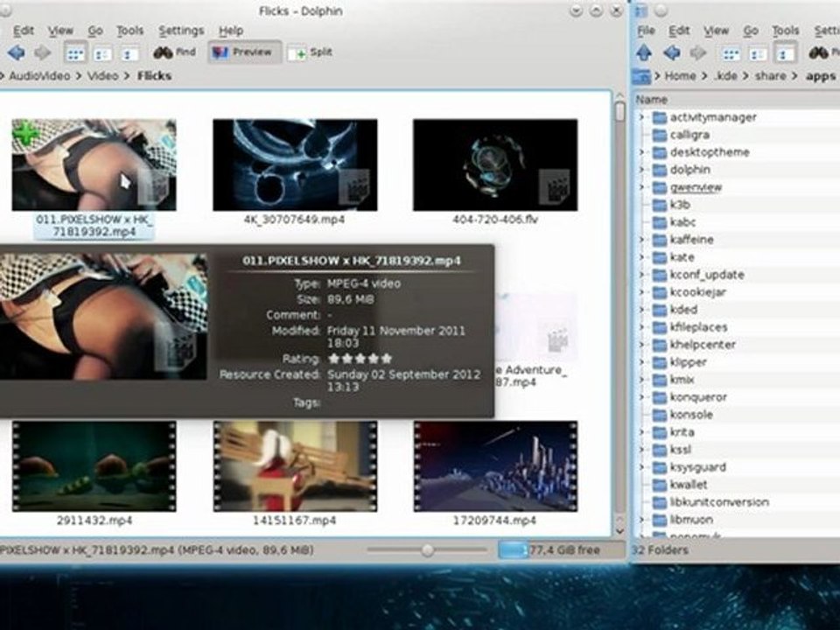The width and height of the screenshot is (840, 630).
Task: Switch to Icons view mode in Flicks window
Action: tap(75, 53)
